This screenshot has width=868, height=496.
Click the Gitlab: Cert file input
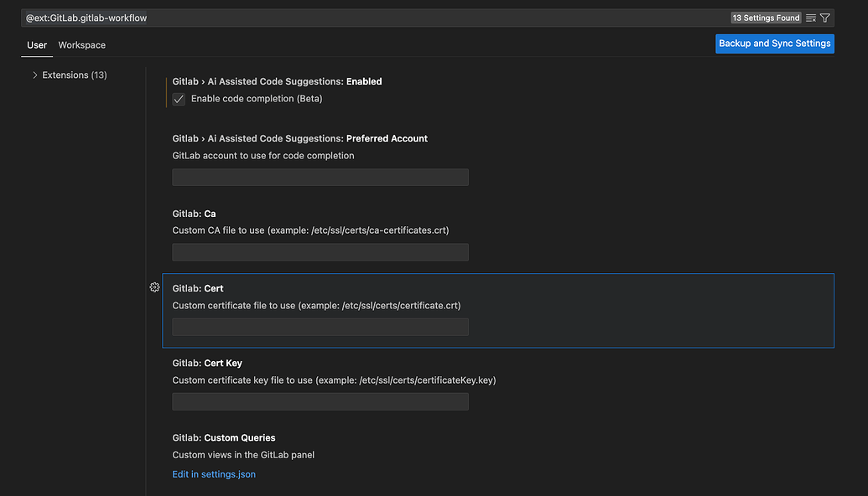coord(320,327)
